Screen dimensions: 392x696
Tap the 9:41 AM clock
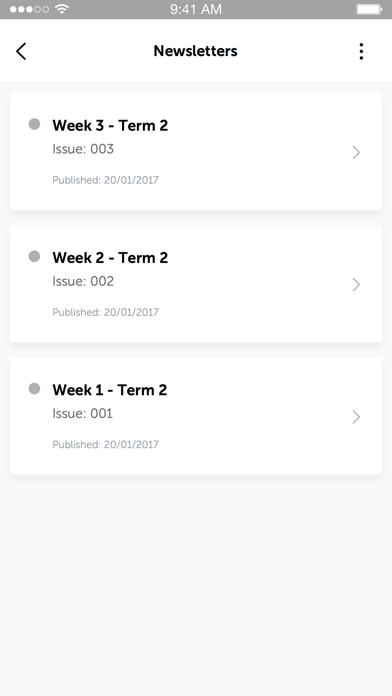pos(196,9)
